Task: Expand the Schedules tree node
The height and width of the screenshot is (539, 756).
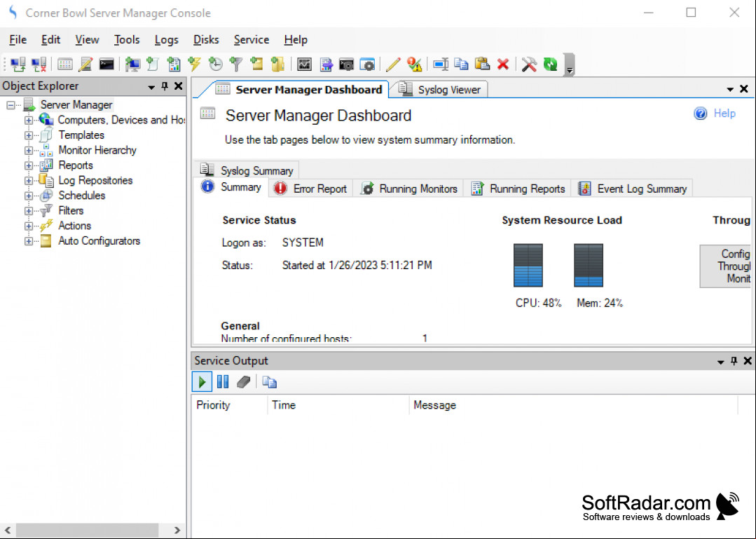Action: click(x=29, y=196)
